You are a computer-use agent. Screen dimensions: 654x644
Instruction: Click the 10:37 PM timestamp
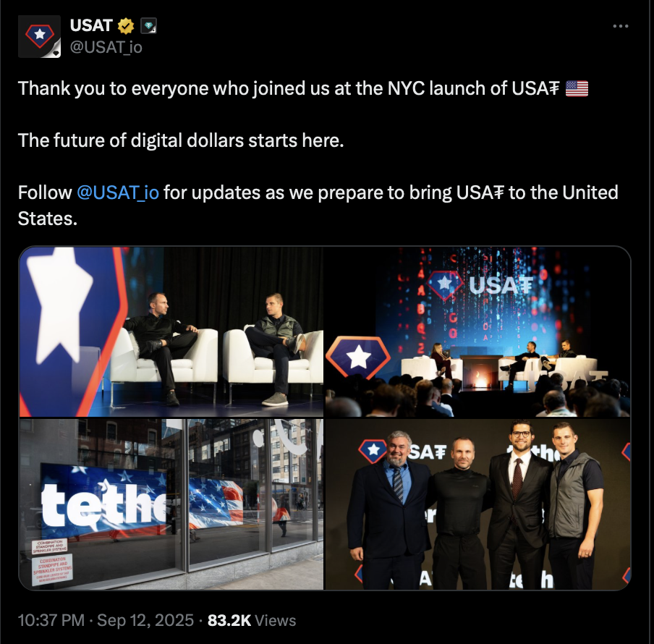[x=51, y=620]
